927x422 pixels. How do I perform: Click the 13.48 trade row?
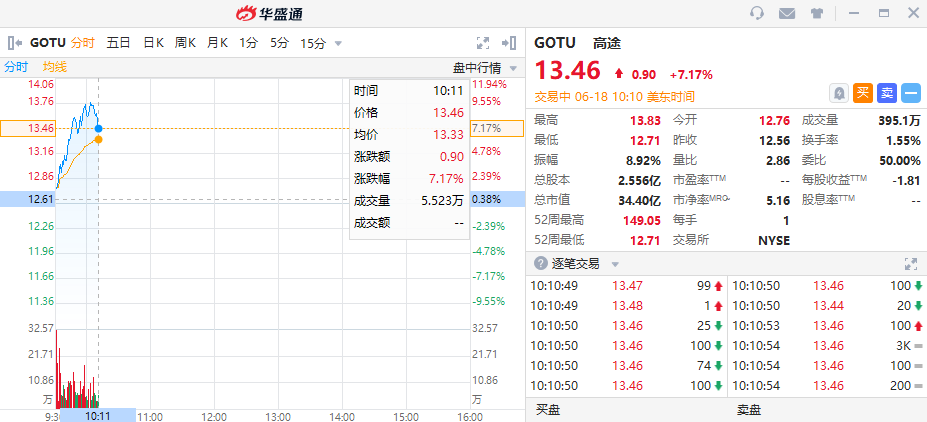pyautogui.click(x=627, y=306)
